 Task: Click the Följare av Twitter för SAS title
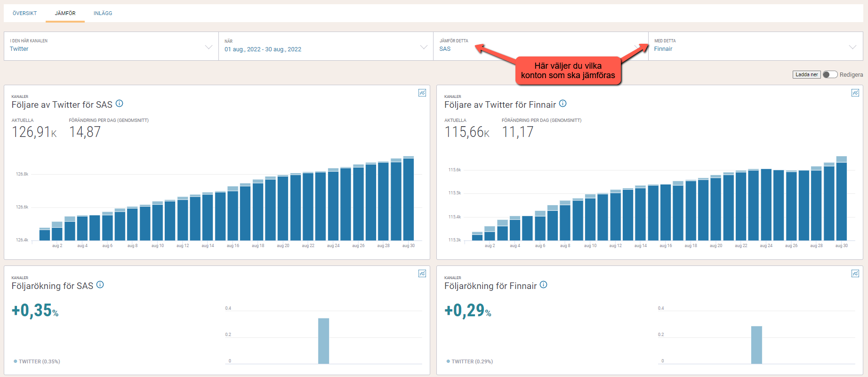click(62, 104)
